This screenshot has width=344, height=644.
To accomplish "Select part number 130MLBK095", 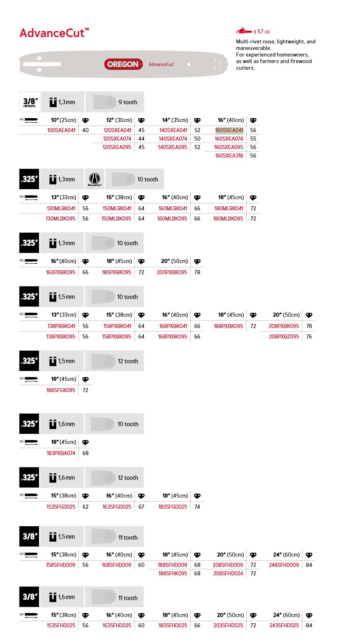I will point(60,218).
